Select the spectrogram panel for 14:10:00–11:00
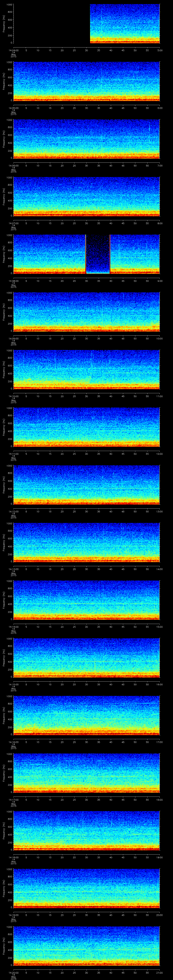173x980 pixels. pyautogui.click(x=87, y=369)
